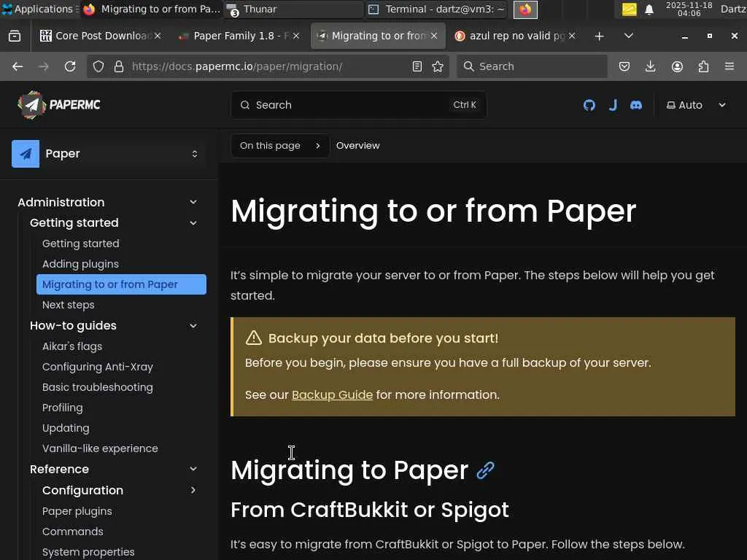Open the Javadoc J icon link
This screenshot has height=560, width=747.
tap(613, 105)
